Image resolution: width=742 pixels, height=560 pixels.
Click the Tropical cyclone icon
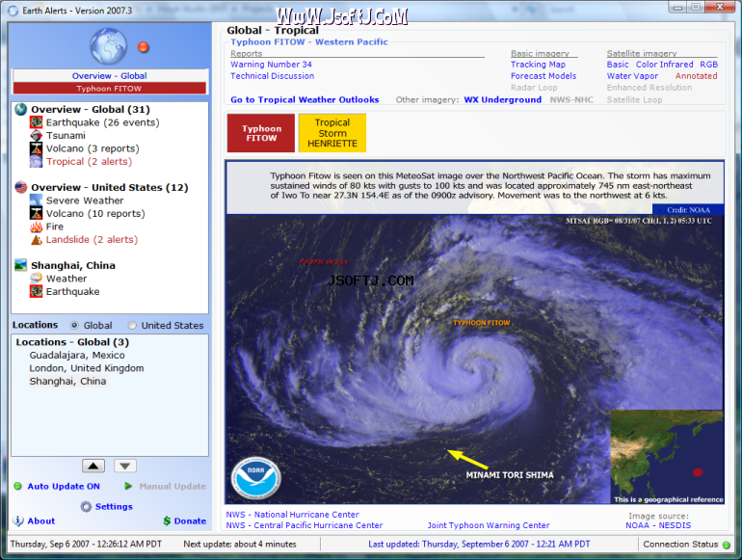tap(36, 161)
